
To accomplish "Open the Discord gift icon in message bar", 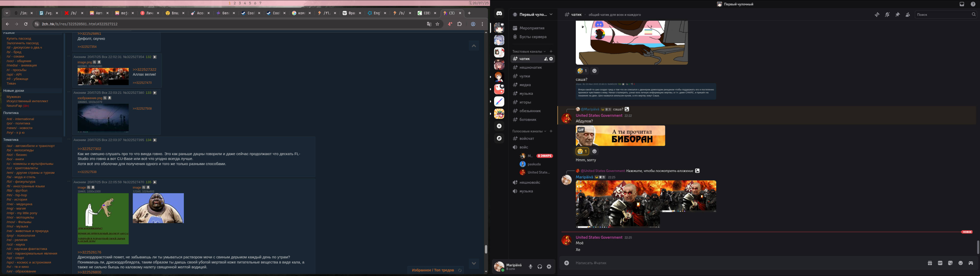I will click(930, 263).
